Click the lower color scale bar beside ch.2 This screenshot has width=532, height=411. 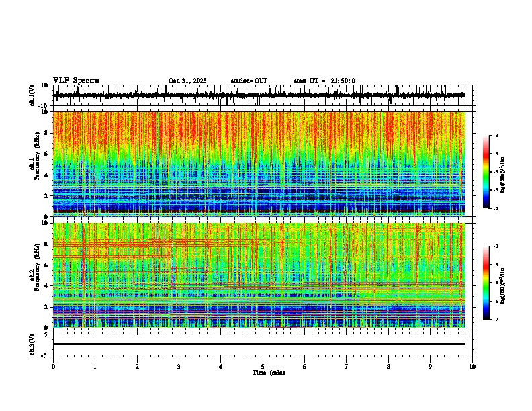(x=486, y=283)
